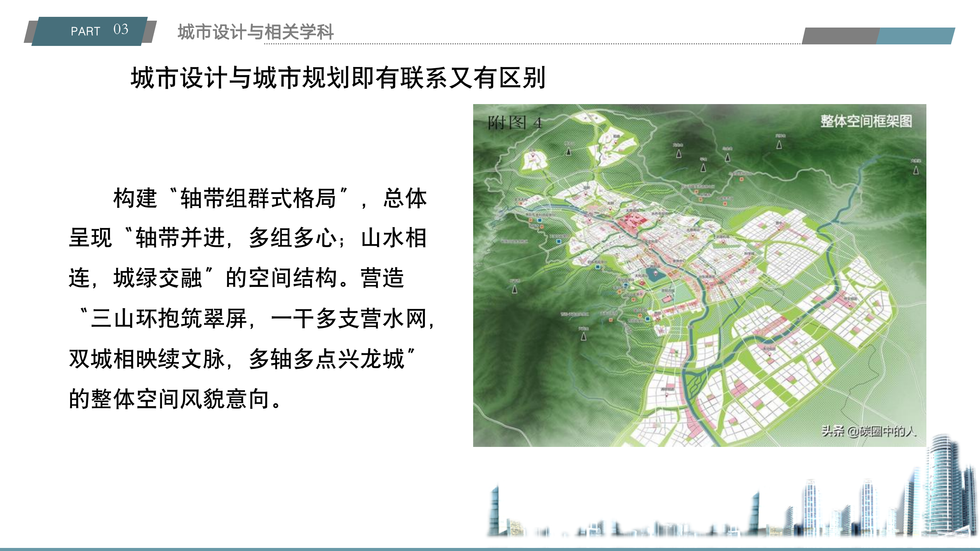Click the teal bar at slide bottom

click(490, 549)
